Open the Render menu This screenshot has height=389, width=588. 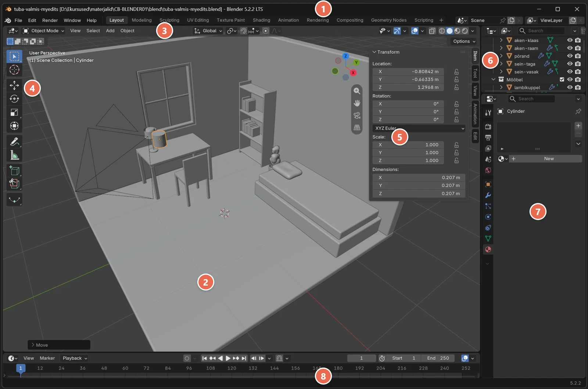[50, 20]
